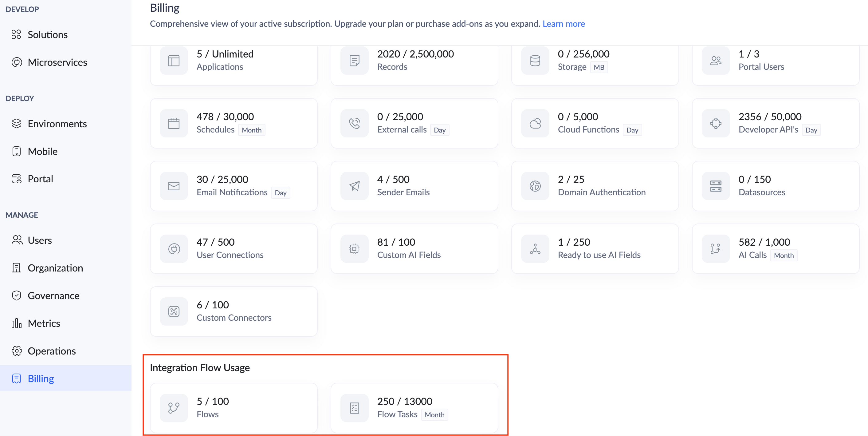Screen dimensions: 868x436
Task: Click the '2020 / 2,500,000' records value
Action: [x=415, y=54]
